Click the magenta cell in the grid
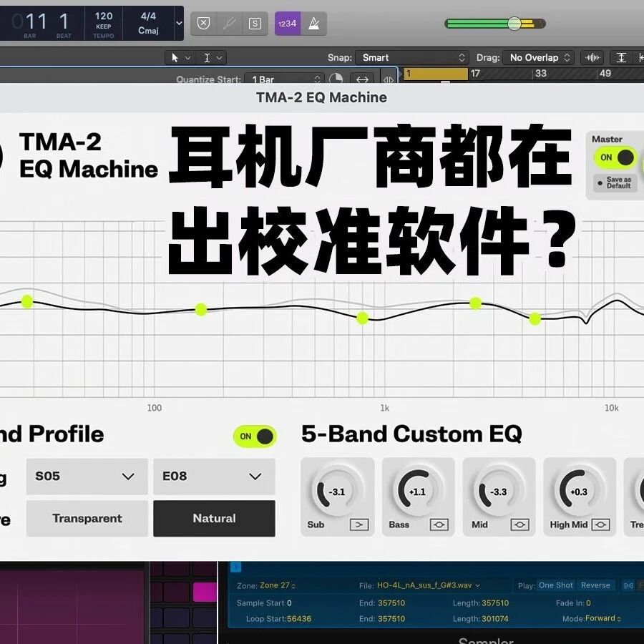Image resolution: width=644 pixels, height=644 pixels. pos(205,592)
